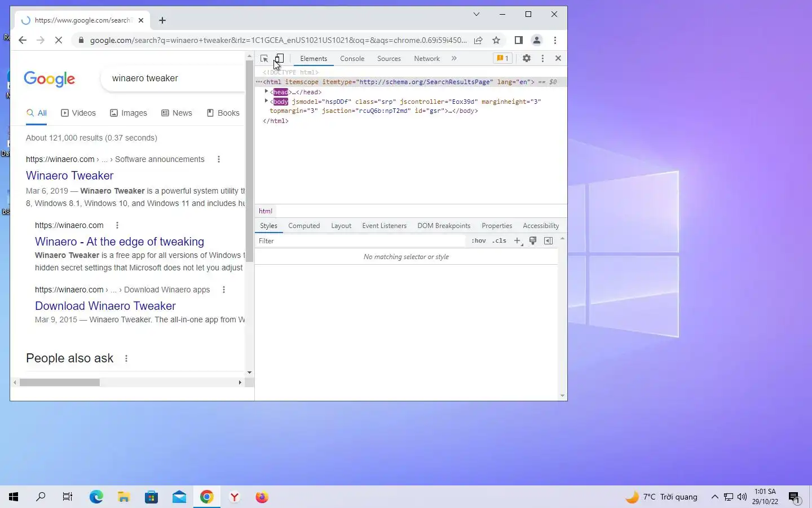The width and height of the screenshot is (812, 508).
Task: Open the Winaero Tweaker result link
Action: [70, 176]
